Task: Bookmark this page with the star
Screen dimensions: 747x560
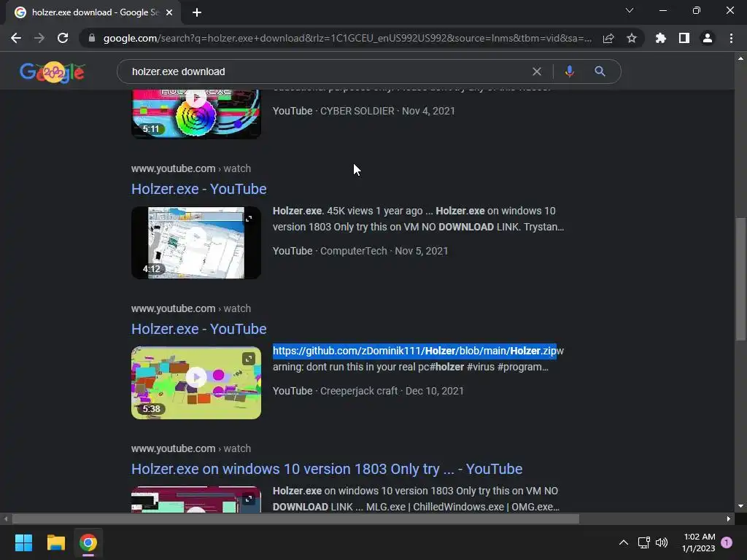Action: pos(632,38)
